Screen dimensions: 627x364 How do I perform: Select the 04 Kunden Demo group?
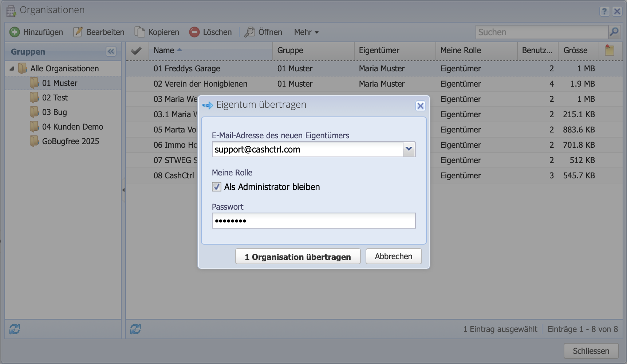72,127
